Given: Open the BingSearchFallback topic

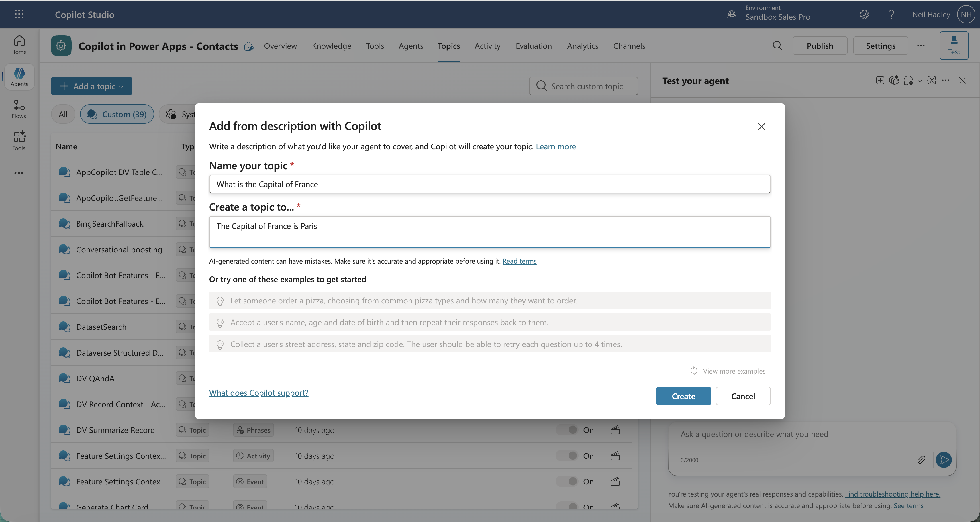Looking at the screenshot, I should pos(109,224).
